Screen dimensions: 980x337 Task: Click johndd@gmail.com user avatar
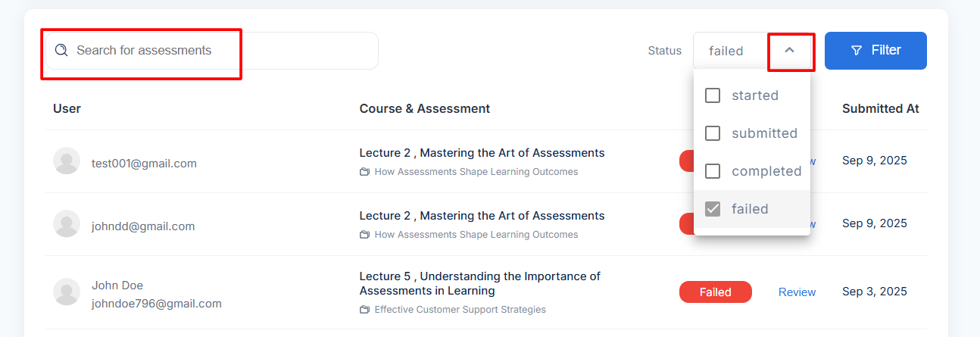[x=67, y=224]
